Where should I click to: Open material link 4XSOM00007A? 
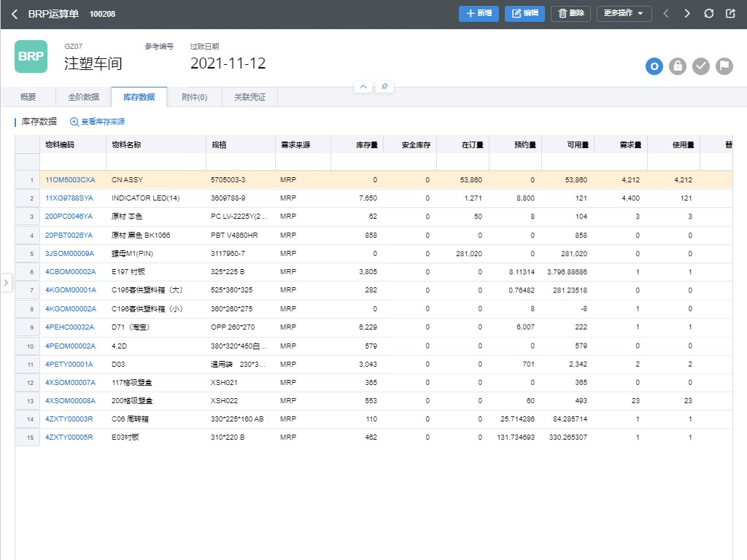(70, 382)
